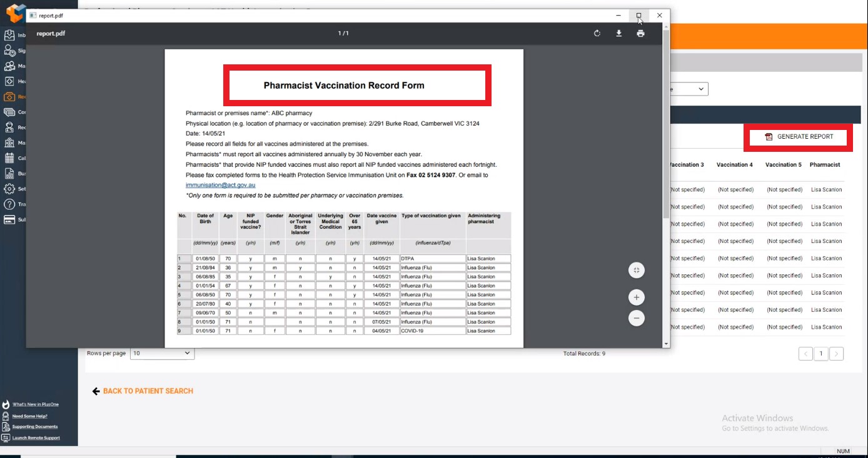Click the immunisation@act.gov.au email link
This screenshot has width=868, height=458.
coord(220,185)
